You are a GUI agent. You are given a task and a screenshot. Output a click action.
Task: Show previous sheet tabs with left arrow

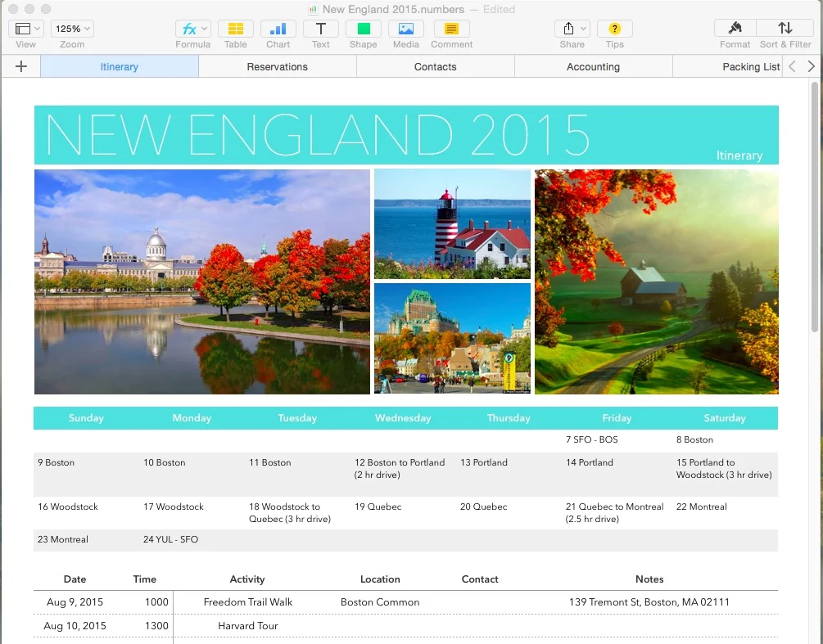coord(792,66)
